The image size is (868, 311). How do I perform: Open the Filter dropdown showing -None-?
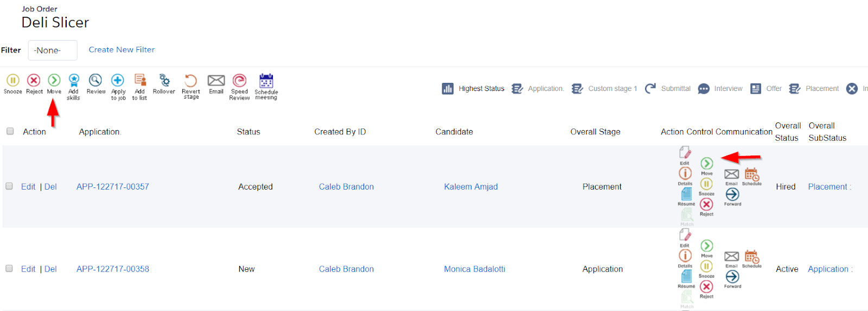[x=53, y=50]
